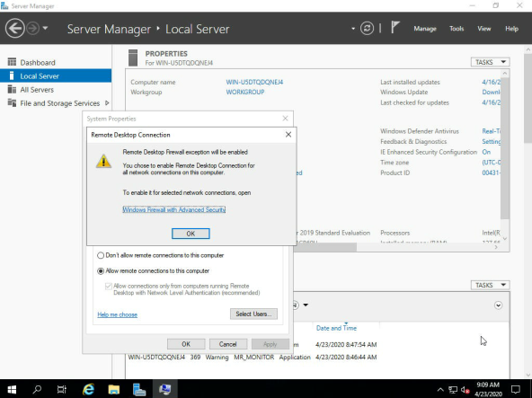Close the Remote Desktop Connection dialog

tap(288, 135)
